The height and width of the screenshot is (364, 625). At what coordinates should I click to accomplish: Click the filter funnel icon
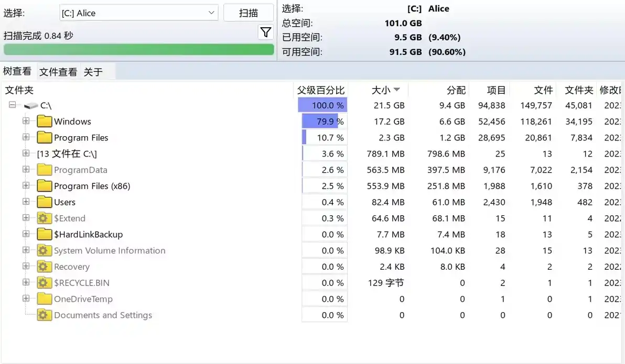click(x=266, y=32)
